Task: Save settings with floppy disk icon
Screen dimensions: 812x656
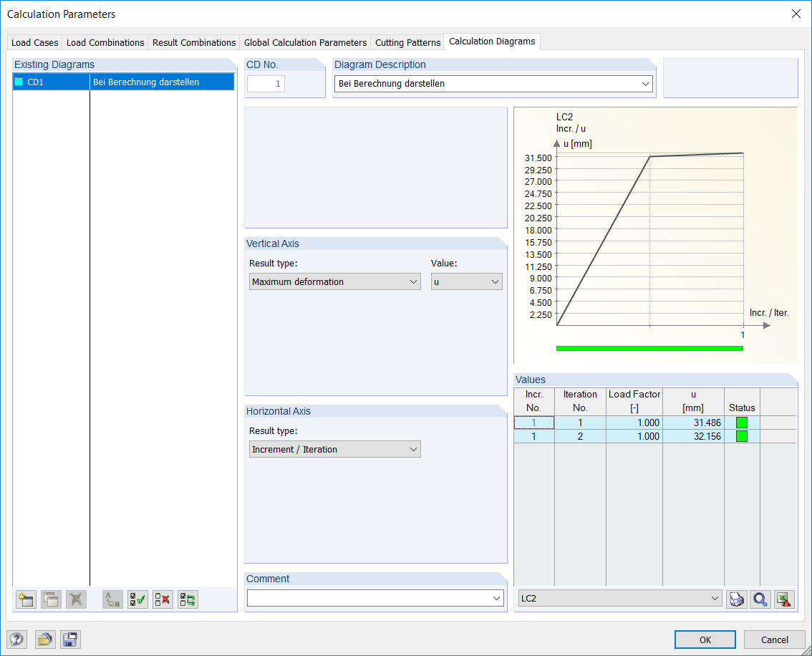Action: coord(70,640)
